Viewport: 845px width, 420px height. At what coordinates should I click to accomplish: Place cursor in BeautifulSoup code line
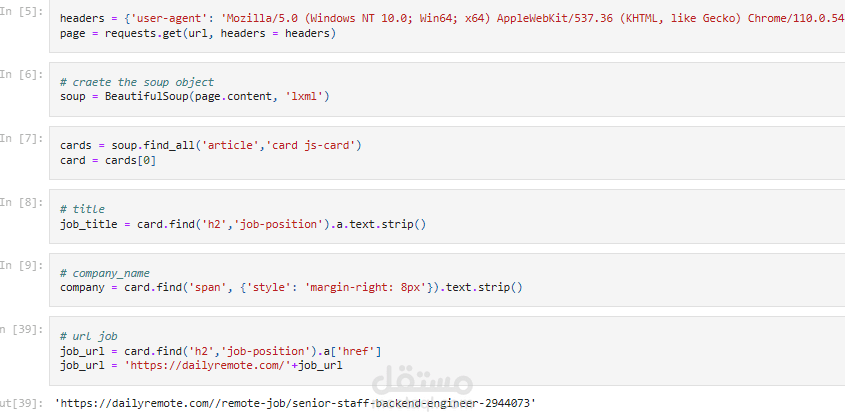click(195, 97)
